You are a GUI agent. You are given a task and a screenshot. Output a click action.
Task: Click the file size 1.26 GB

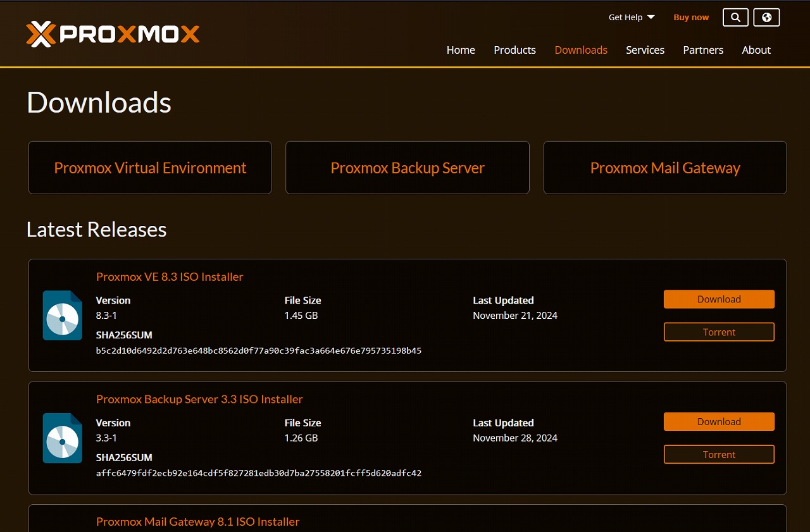tap(301, 438)
